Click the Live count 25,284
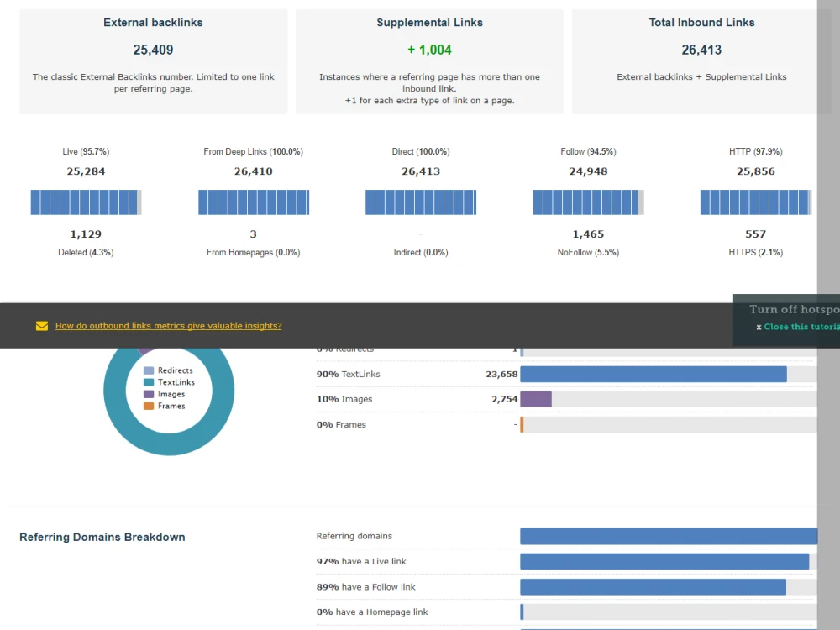The image size is (840, 630). pyautogui.click(x=86, y=171)
